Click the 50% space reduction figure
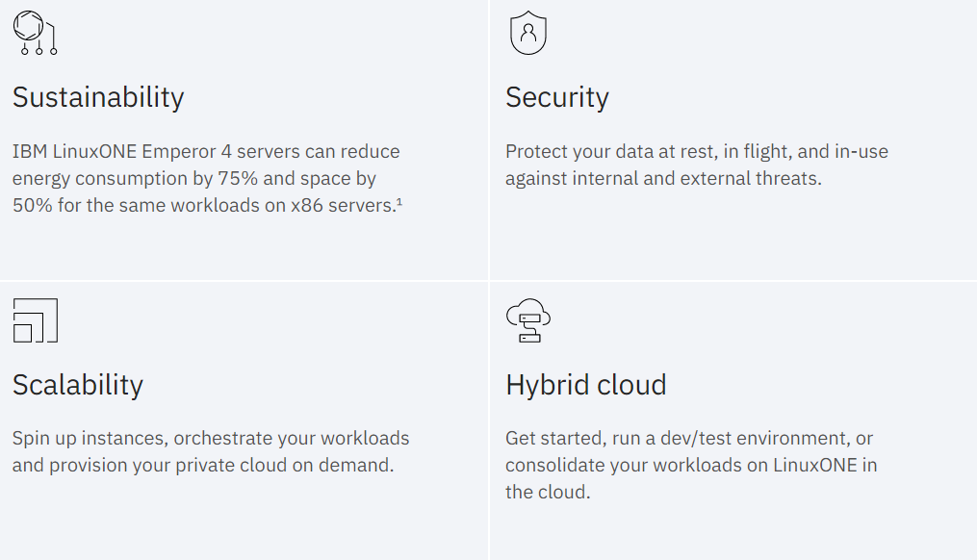This screenshot has height=560, width=977. tap(31, 205)
